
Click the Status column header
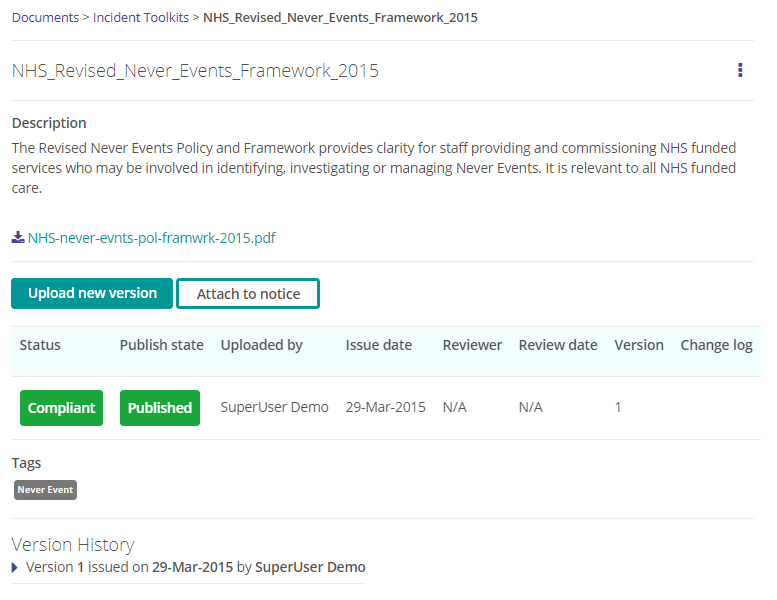(x=40, y=345)
